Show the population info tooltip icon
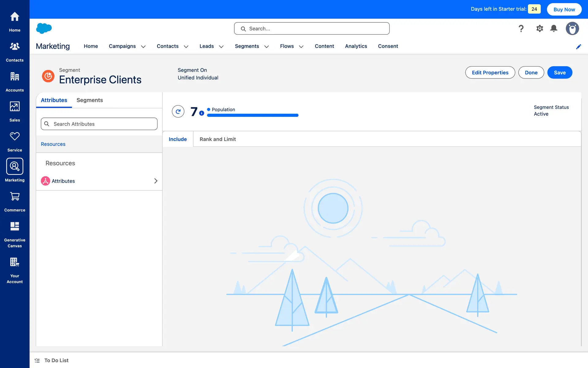588x368 pixels. pos(202,113)
